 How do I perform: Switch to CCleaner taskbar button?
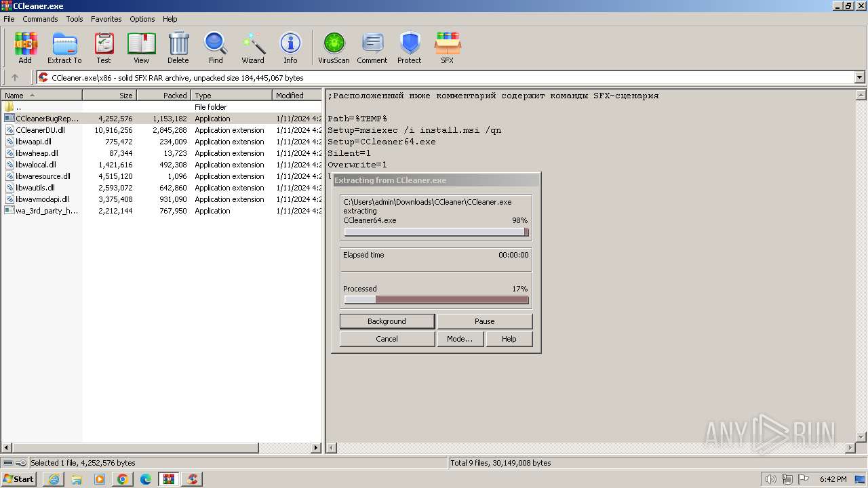[192, 479]
